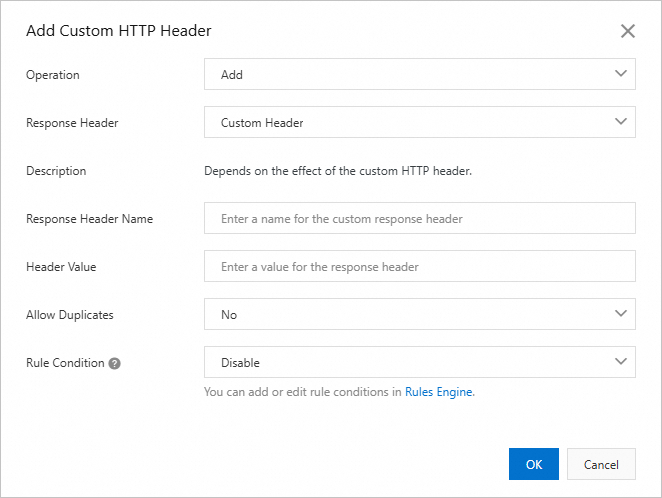
Task: Expand the Allow Duplicates dropdown
Action: pyautogui.click(x=419, y=314)
